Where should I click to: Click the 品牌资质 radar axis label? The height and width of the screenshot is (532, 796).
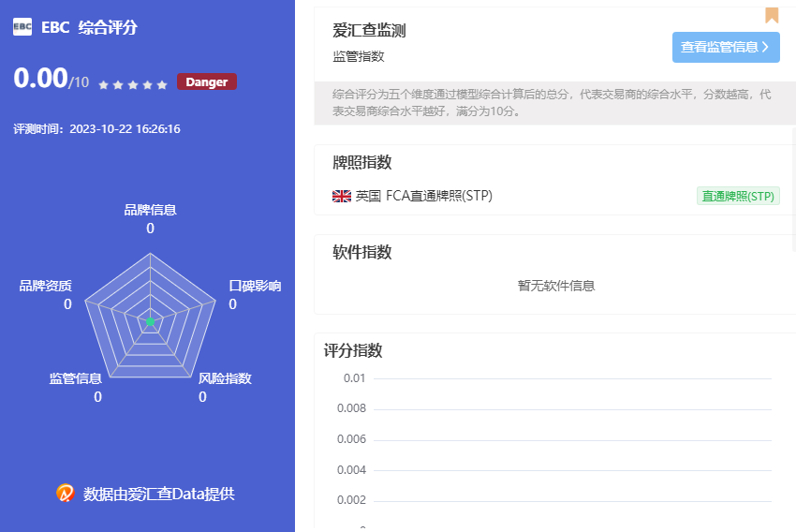click(x=45, y=286)
